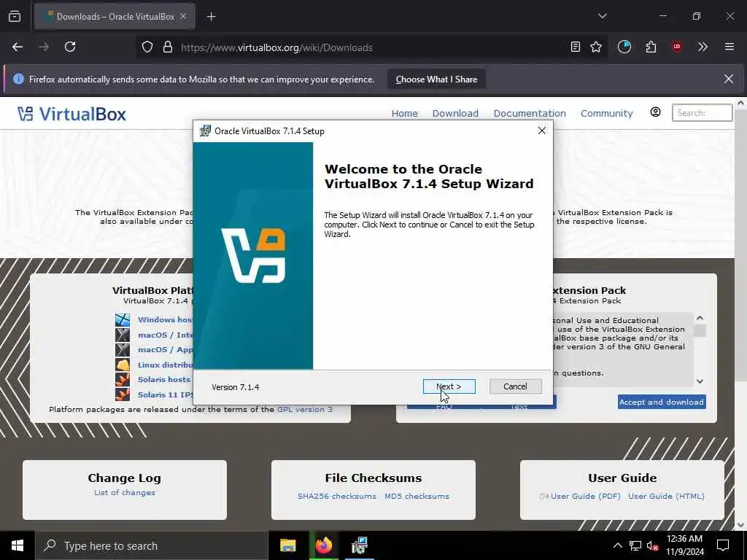Open Firefox View icon in tab bar
747x560 pixels.
(15, 17)
